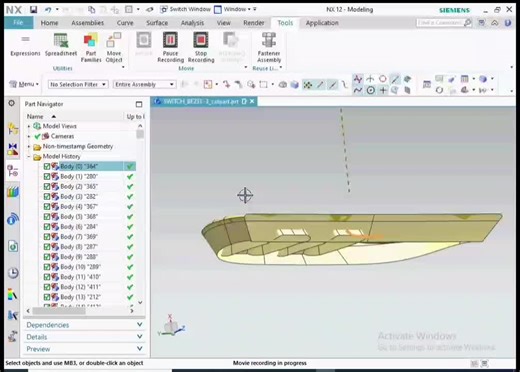Save the part with the floppy icon
This screenshot has width=520, height=372.
tap(33, 9)
